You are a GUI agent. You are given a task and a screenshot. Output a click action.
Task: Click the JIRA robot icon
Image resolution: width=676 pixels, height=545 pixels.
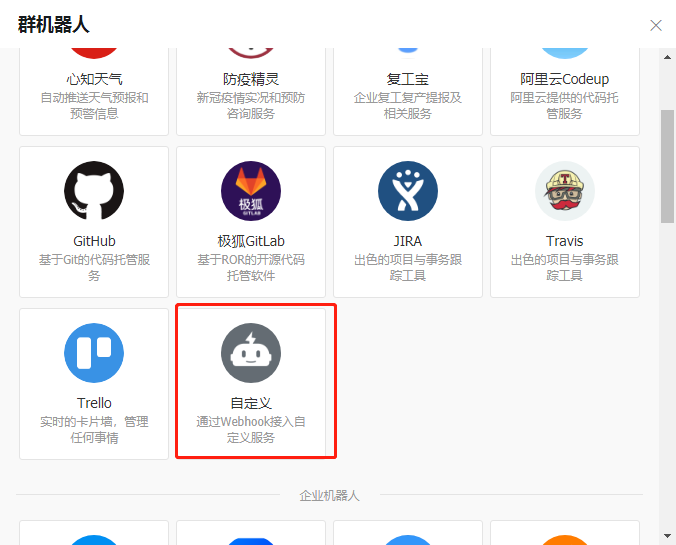[x=408, y=191]
